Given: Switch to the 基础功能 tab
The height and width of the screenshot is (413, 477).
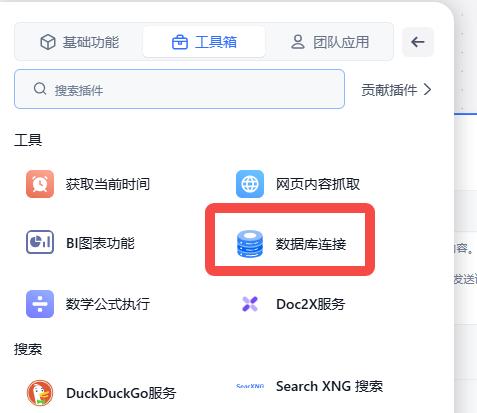Looking at the screenshot, I should coord(79,42).
